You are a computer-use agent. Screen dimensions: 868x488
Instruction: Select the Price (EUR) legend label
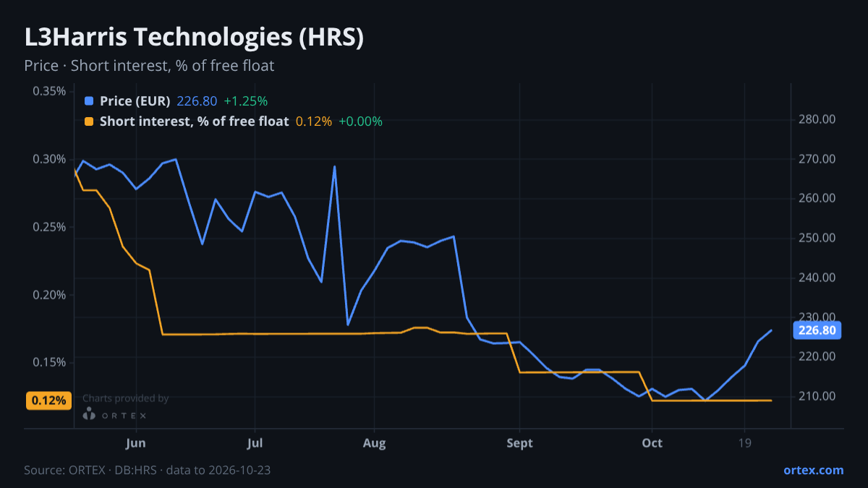click(135, 101)
